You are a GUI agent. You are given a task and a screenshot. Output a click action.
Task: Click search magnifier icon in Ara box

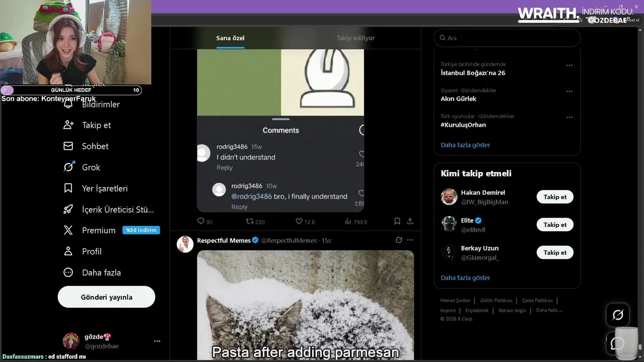point(443,38)
